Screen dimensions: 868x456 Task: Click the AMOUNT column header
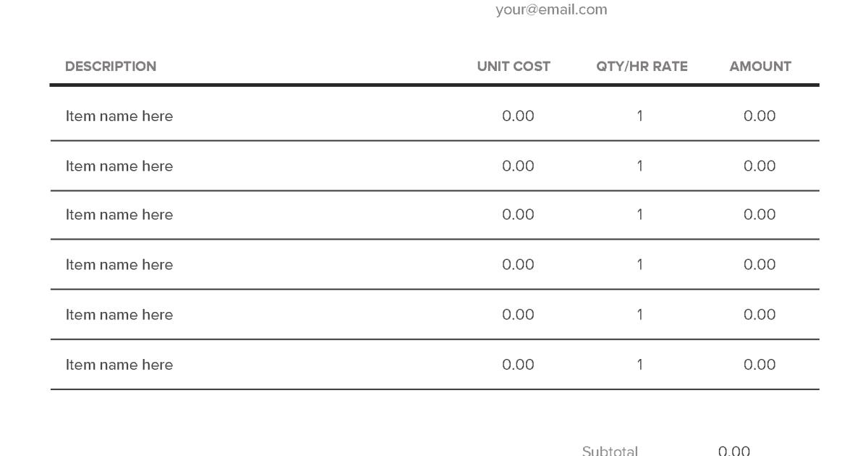760,67
